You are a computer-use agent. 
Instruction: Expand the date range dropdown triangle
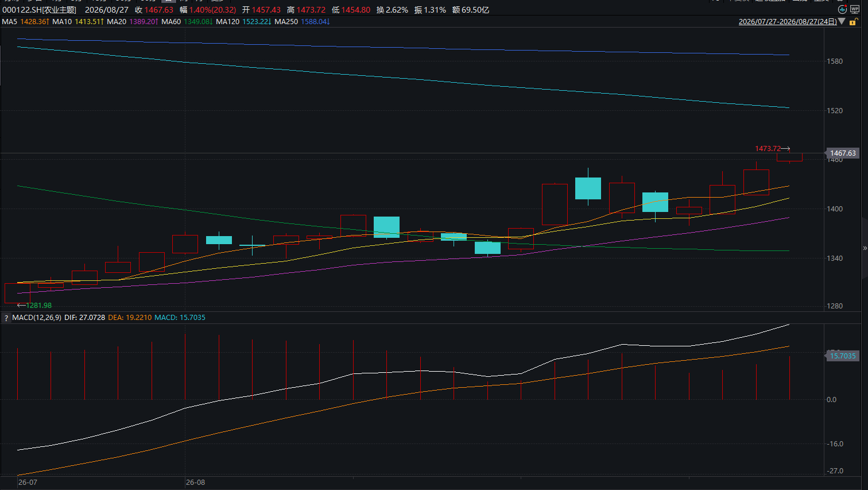click(x=842, y=22)
